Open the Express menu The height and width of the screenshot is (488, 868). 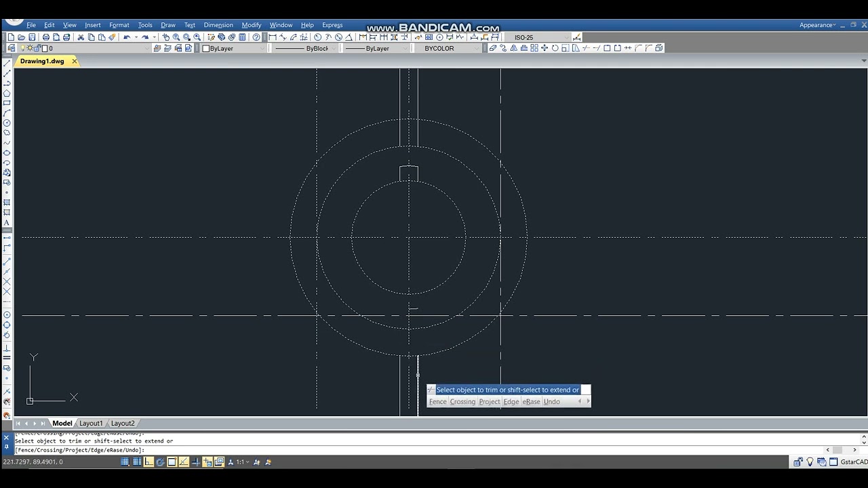332,25
